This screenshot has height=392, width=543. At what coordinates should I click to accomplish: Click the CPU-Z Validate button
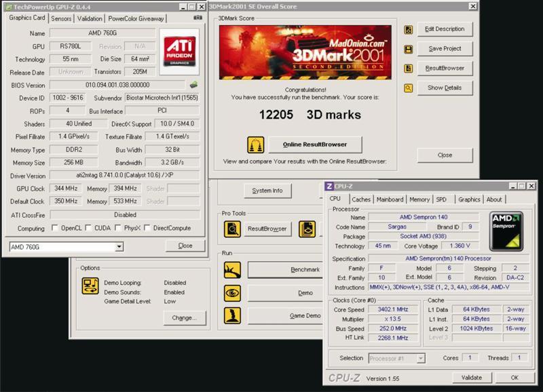point(472,378)
